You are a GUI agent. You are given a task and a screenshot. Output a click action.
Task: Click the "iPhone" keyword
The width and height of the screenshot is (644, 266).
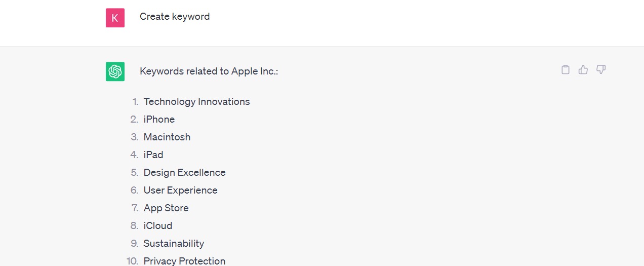(x=159, y=120)
